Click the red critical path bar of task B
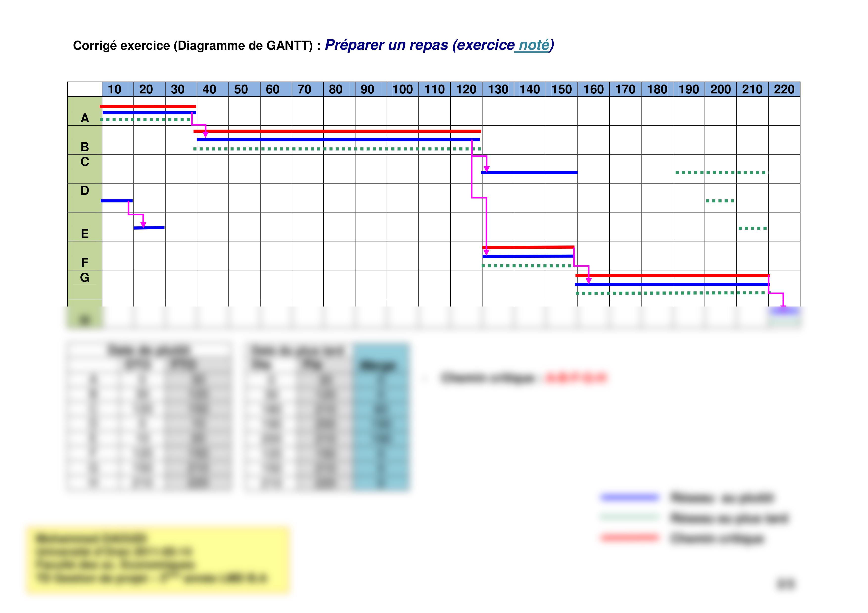The image size is (868, 613). [x=337, y=131]
